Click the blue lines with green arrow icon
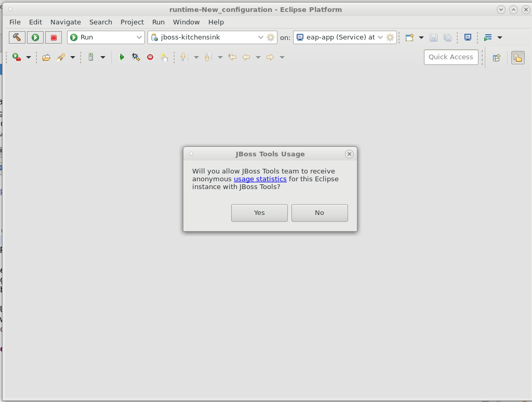The height and width of the screenshot is (402, 532). point(488,37)
